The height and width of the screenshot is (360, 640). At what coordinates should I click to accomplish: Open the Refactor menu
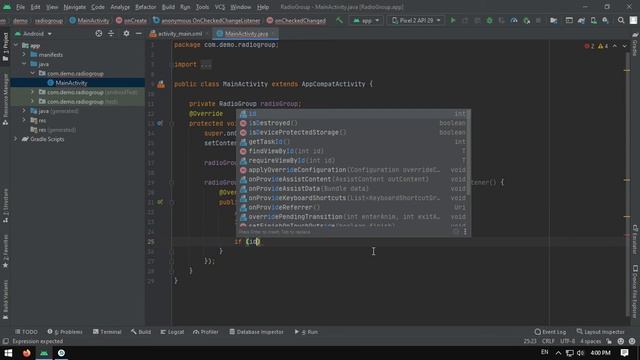pyautogui.click(x=146, y=7)
